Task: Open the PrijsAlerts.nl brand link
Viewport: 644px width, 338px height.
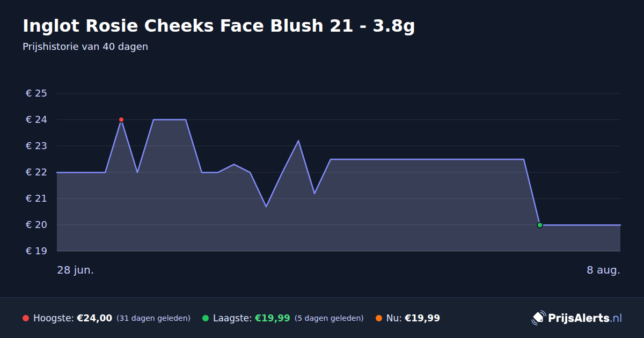Action: point(577,318)
